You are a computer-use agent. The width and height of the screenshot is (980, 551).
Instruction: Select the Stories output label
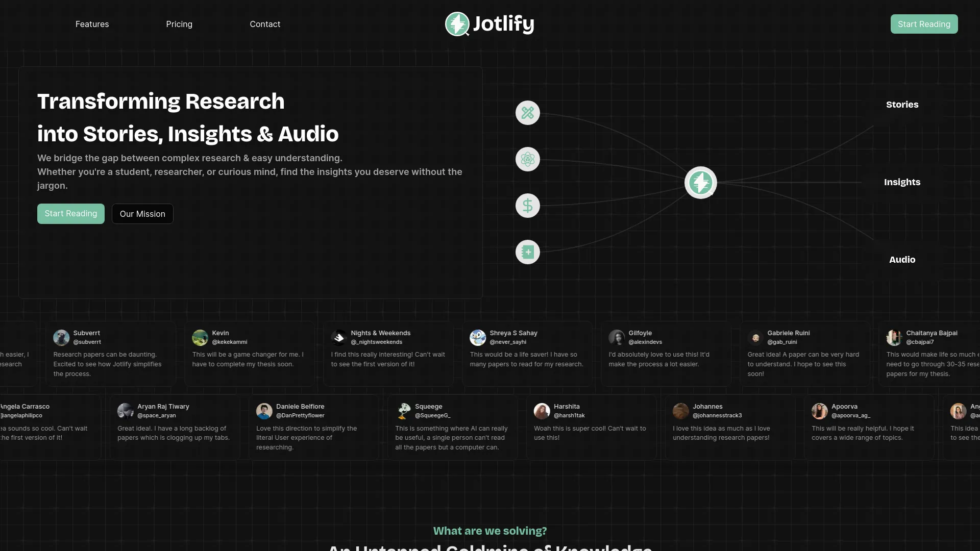click(902, 104)
